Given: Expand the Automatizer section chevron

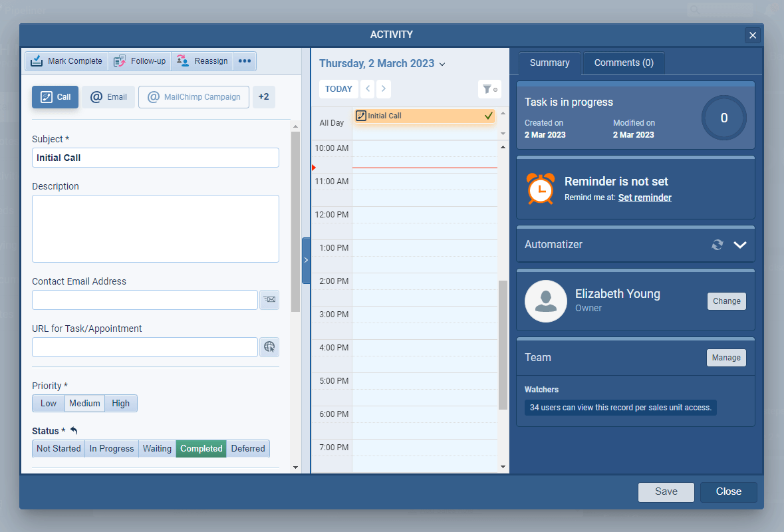Looking at the screenshot, I should pos(740,245).
